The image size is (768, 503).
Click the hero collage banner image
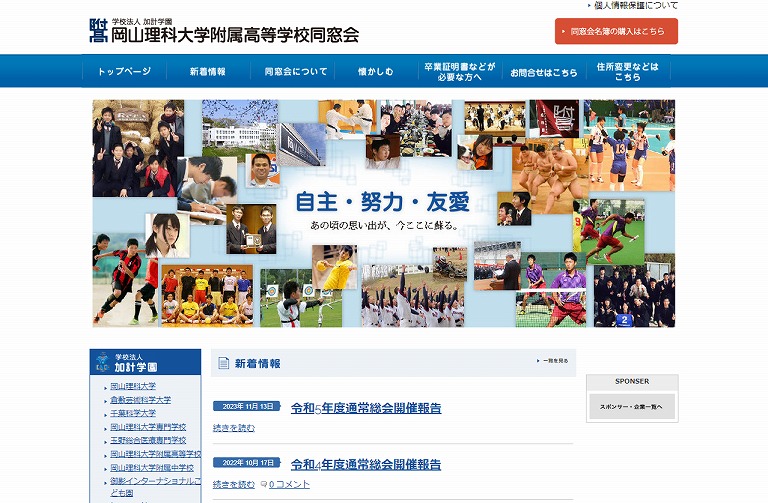(x=384, y=213)
